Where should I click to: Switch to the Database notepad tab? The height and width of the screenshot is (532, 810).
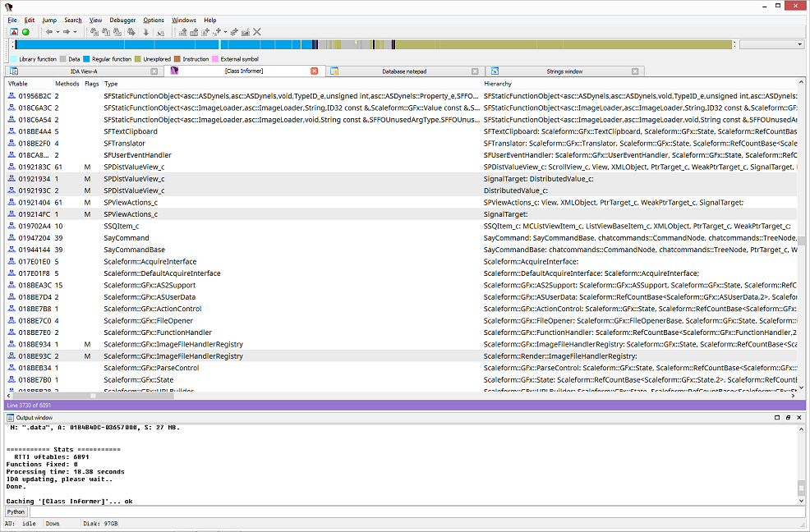point(404,71)
